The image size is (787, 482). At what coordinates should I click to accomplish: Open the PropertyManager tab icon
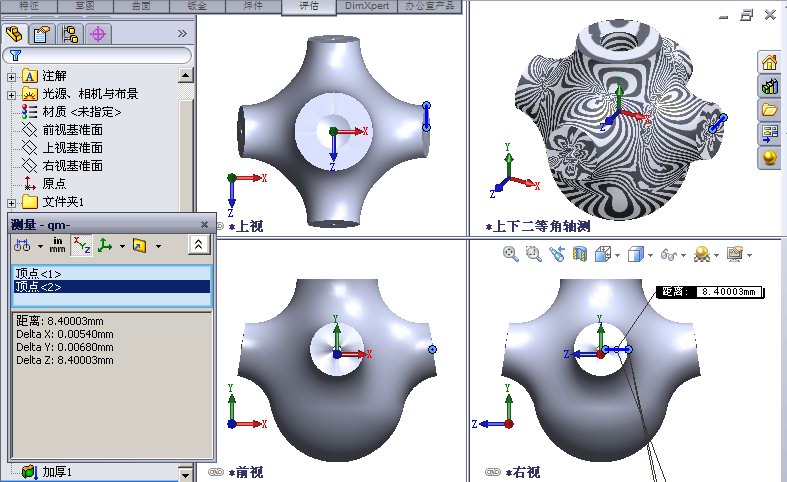click(41, 34)
